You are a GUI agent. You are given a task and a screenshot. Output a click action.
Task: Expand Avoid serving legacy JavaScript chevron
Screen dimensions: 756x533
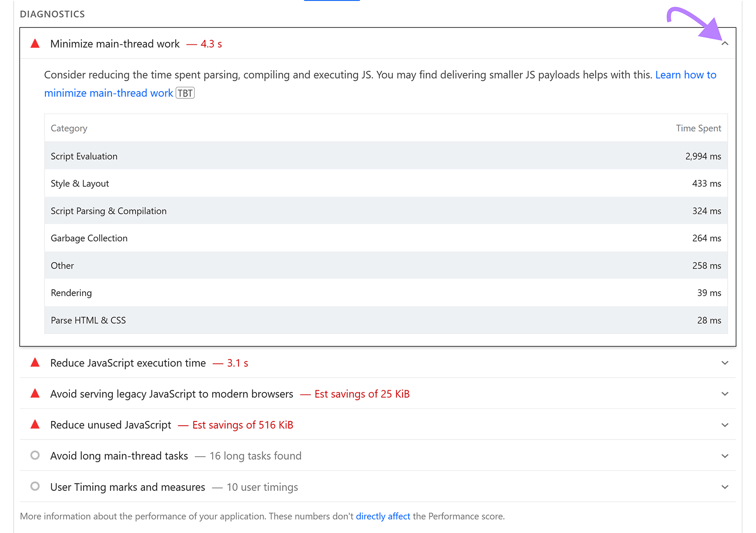(725, 394)
